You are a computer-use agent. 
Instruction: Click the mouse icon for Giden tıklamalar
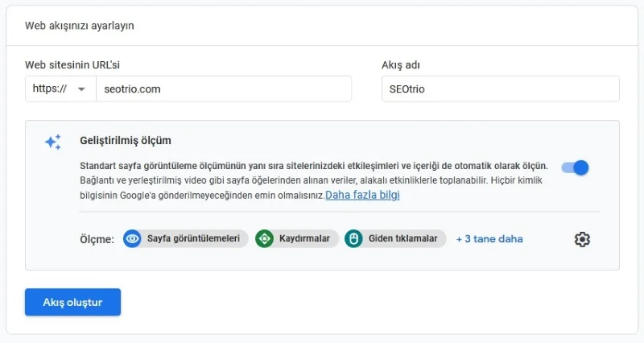click(353, 239)
